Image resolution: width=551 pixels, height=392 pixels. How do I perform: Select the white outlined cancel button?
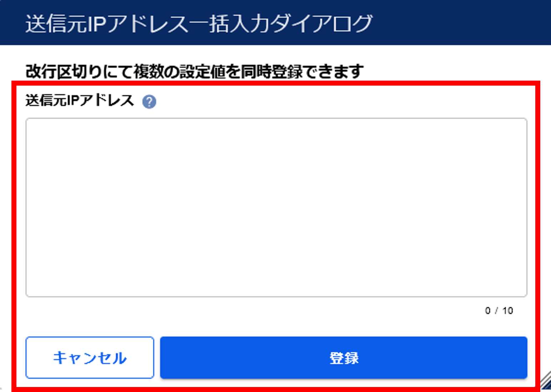90,357
